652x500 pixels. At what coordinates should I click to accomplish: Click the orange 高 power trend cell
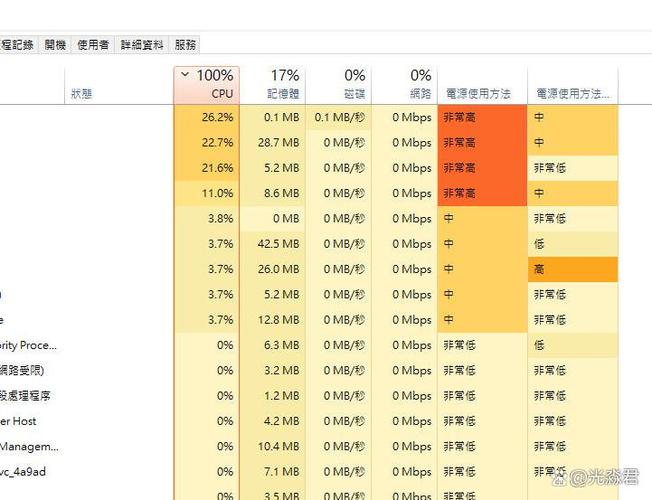(x=572, y=269)
